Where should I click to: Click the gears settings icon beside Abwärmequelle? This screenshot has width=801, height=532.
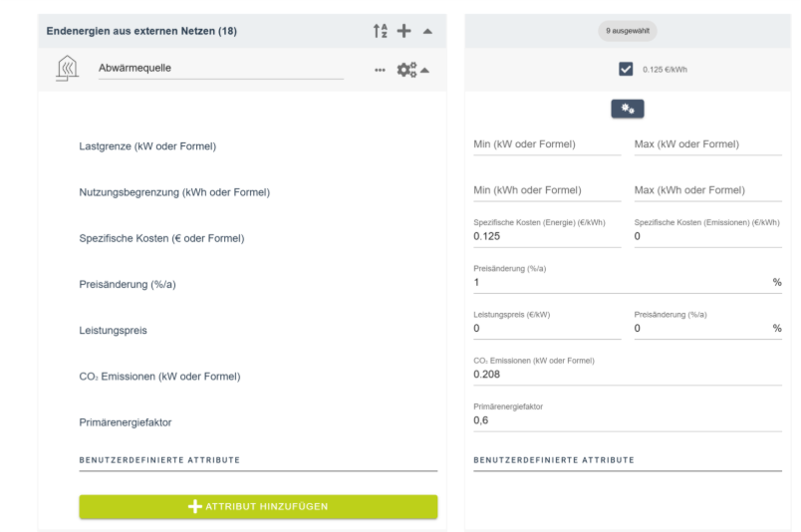click(x=405, y=70)
